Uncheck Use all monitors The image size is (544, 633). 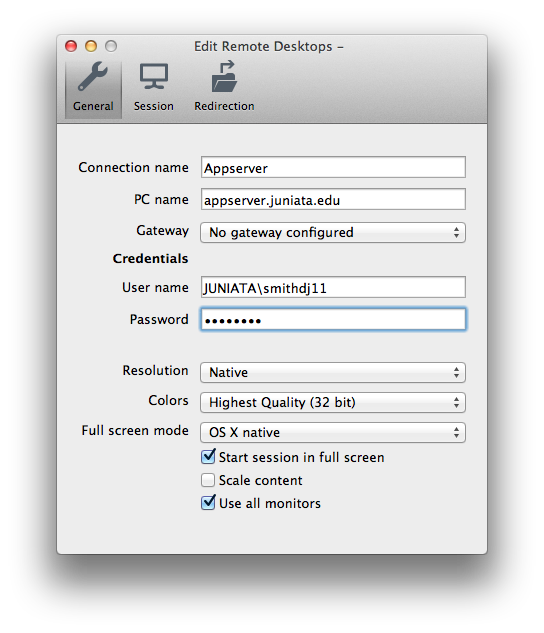pyautogui.click(x=208, y=503)
